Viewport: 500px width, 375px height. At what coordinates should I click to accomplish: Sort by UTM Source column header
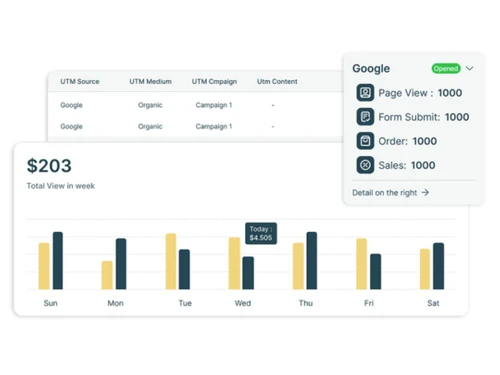tap(80, 81)
